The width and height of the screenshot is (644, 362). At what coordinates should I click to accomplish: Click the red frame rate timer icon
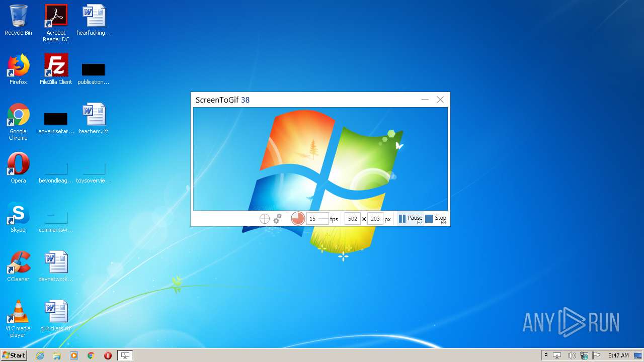pyautogui.click(x=298, y=218)
